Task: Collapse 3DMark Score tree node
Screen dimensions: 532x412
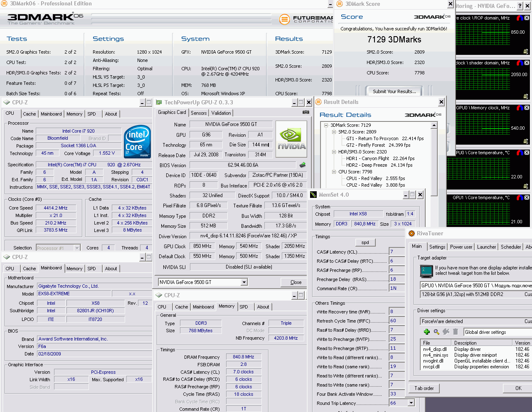Action: pyautogui.click(x=326, y=125)
